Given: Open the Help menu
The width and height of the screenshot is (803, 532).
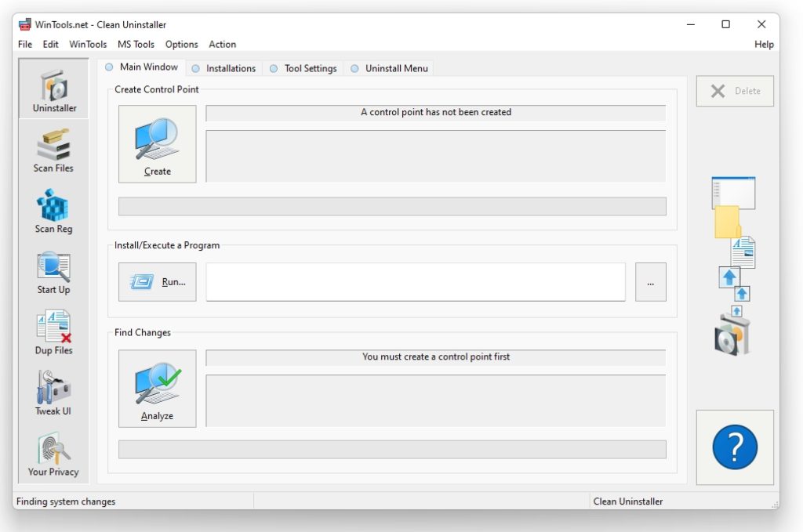Looking at the screenshot, I should (764, 45).
